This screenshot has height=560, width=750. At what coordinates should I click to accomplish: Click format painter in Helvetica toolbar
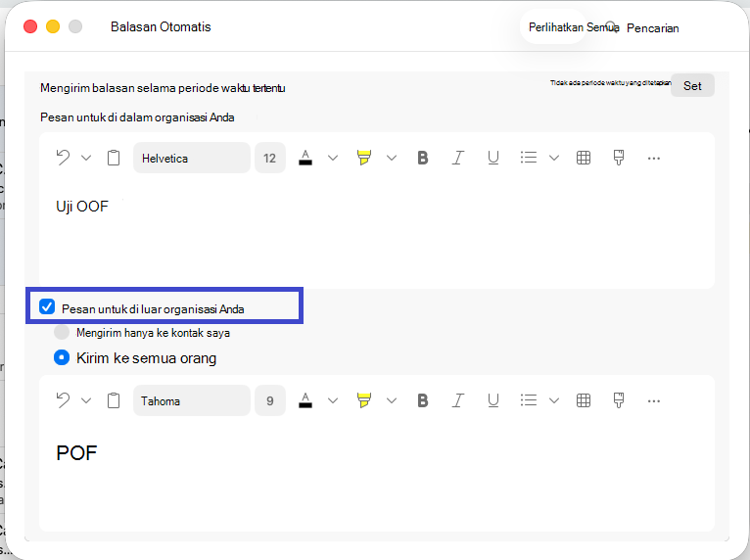click(619, 158)
